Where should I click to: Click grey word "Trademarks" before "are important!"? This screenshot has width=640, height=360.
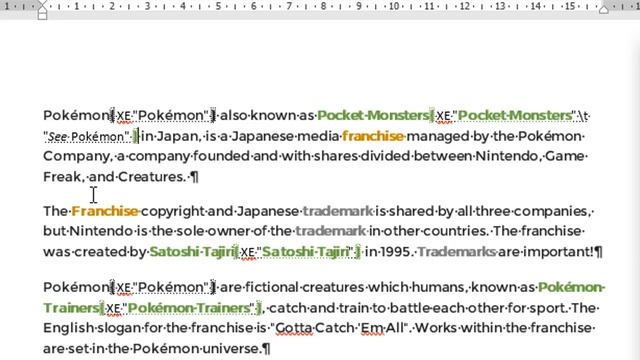pos(456,252)
